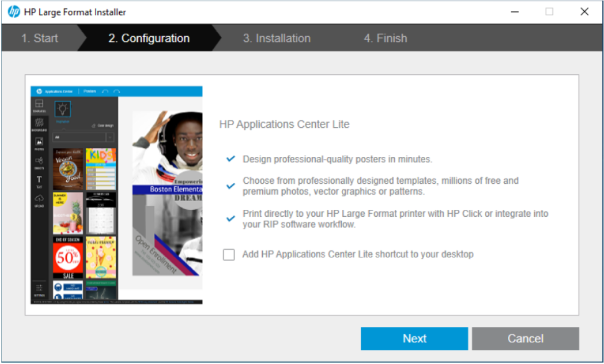Click the 'HP Applications Center Lite' heading
This screenshot has height=364, width=604.
pos(284,124)
